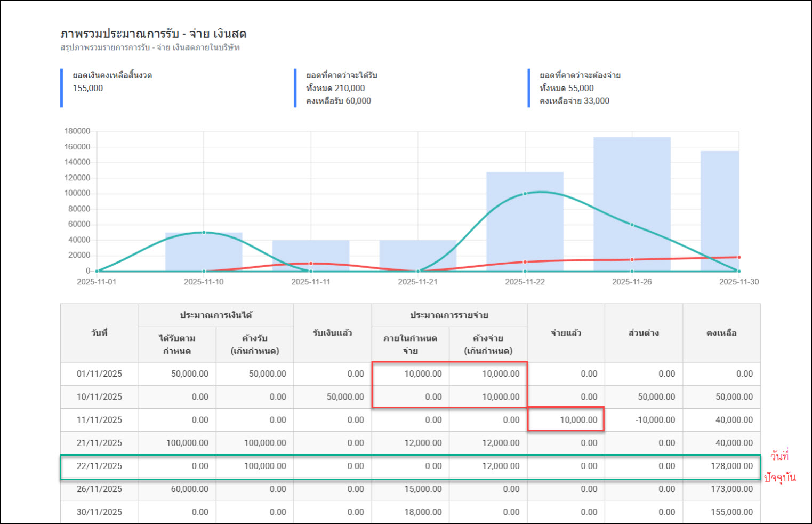Click the 'รับเงินแล้ว' column header
This screenshot has width=812, height=524.
pyautogui.click(x=332, y=333)
